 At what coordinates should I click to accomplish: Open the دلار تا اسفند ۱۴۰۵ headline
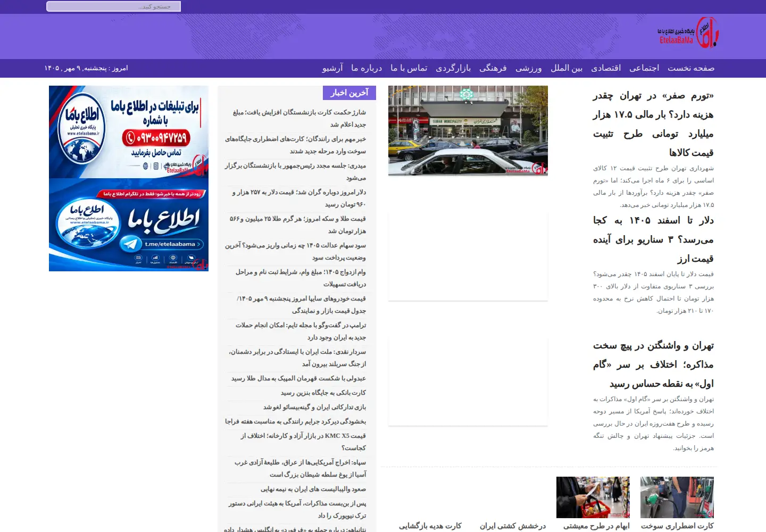click(x=653, y=239)
